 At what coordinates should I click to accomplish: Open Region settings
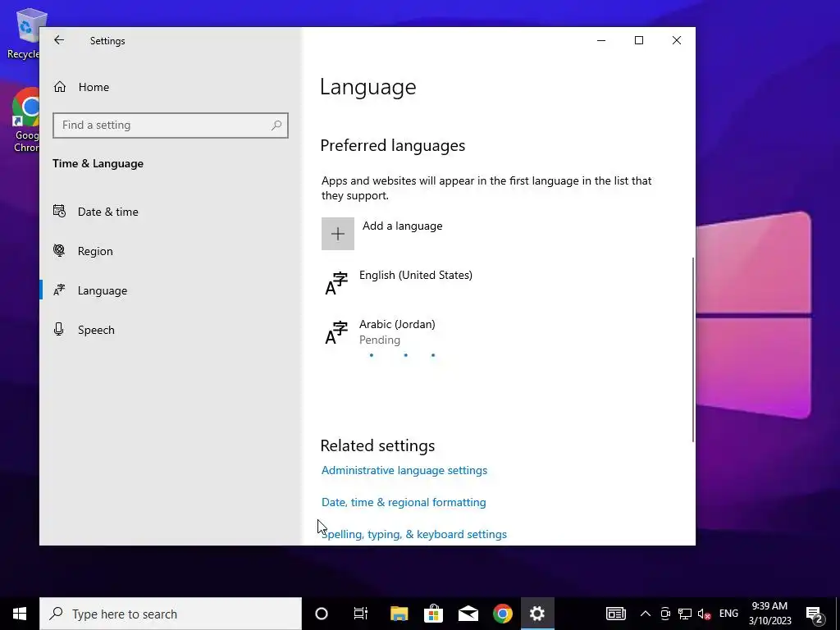pyautogui.click(x=171, y=251)
